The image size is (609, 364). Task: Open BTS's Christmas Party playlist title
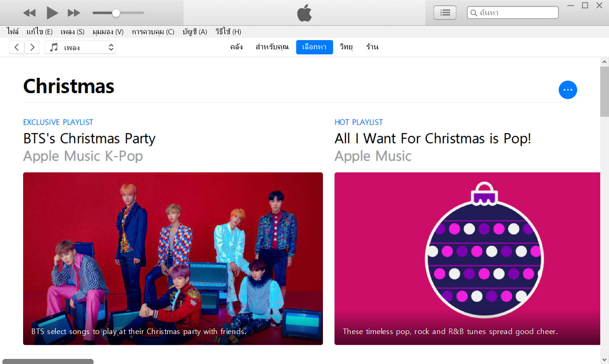(90, 139)
